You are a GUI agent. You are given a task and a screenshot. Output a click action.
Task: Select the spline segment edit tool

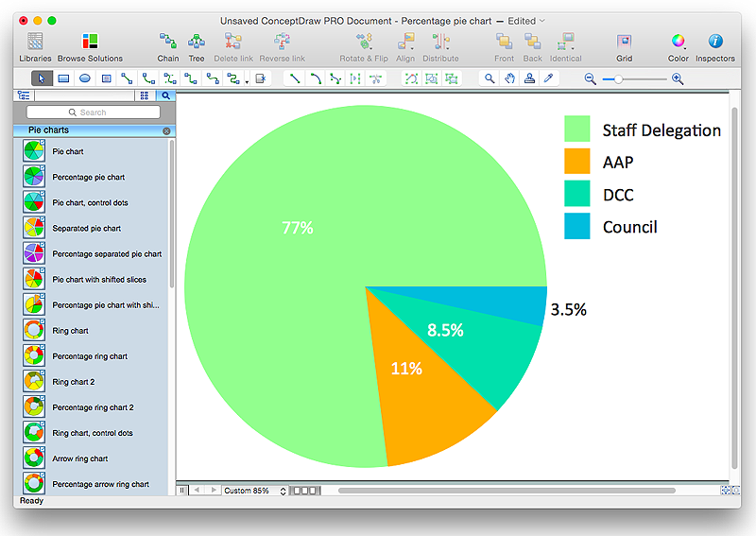[356, 78]
